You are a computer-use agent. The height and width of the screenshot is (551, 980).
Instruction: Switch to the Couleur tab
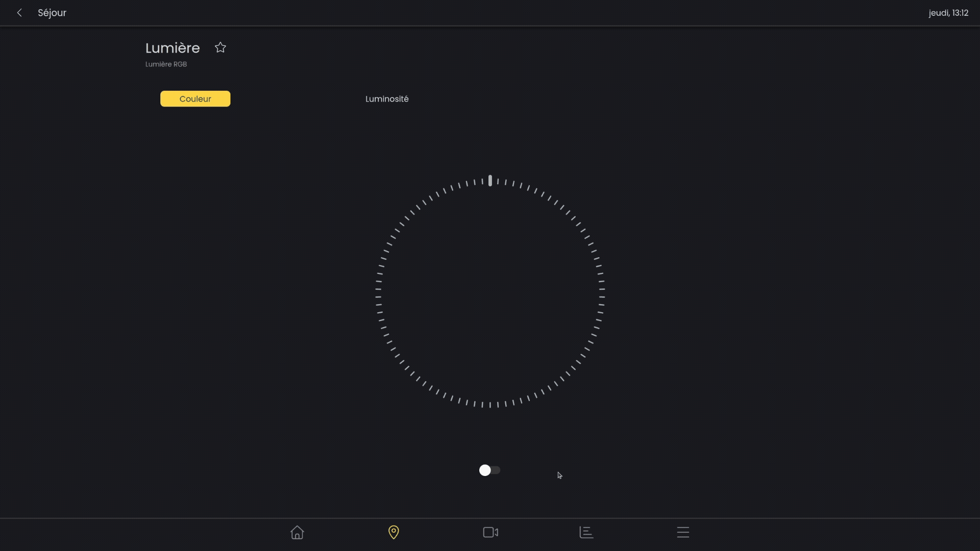[195, 98]
